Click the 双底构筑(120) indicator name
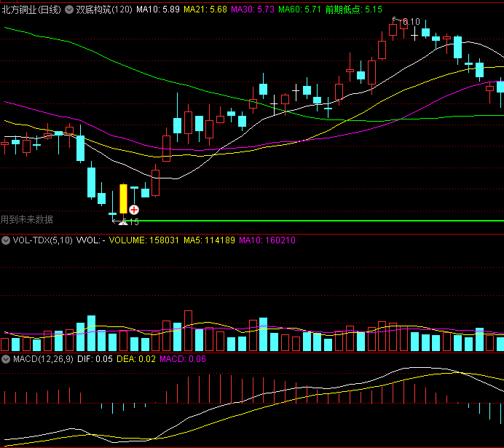Image resolution: width=504 pixels, height=448 pixels. [104, 9]
